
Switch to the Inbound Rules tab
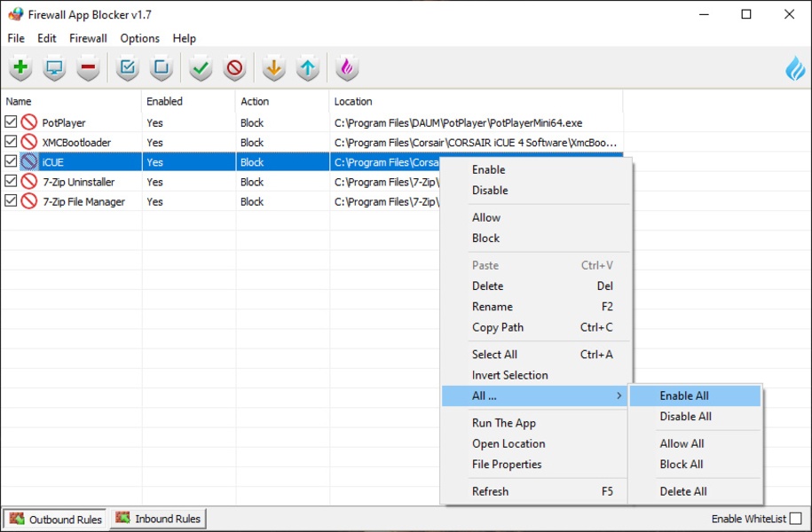[159, 519]
